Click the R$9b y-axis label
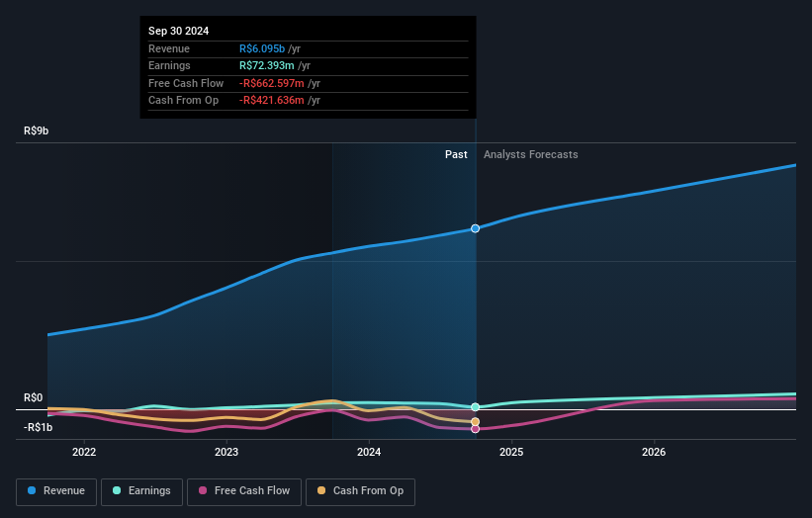812x518 pixels. point(37,130)
